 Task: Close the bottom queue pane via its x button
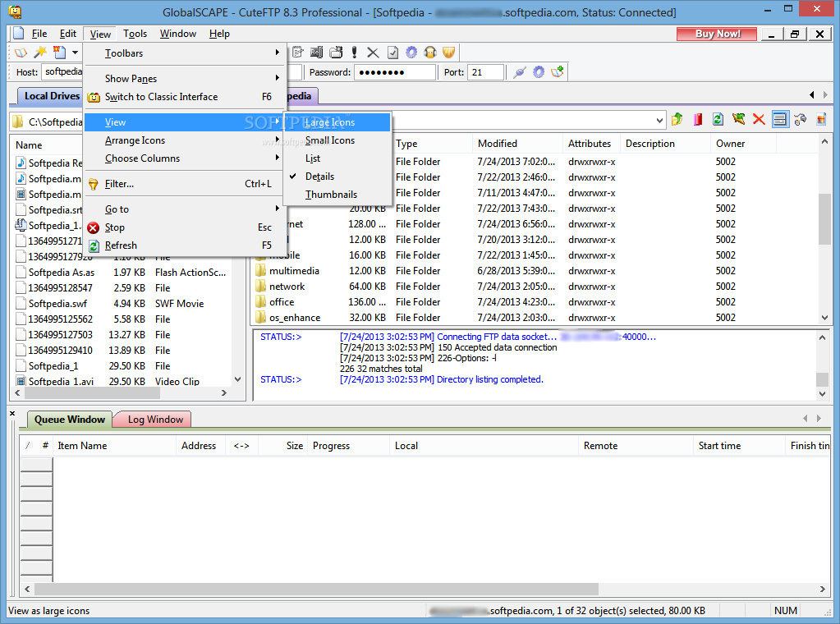(x=12, y=414)
